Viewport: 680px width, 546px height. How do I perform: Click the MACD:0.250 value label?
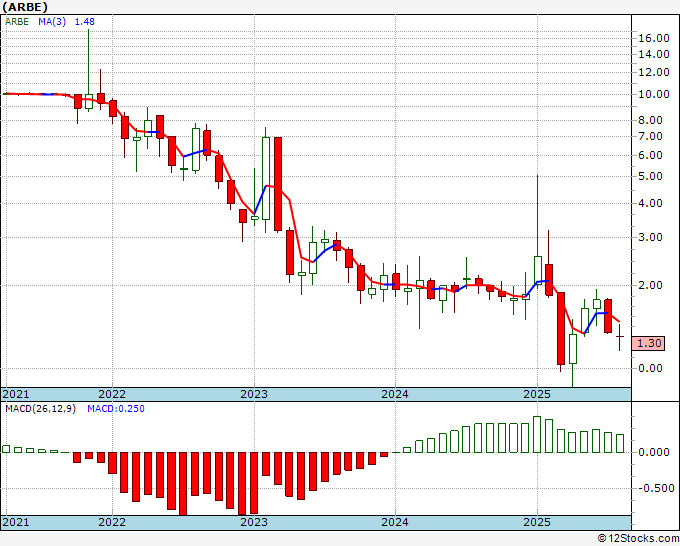pyautogui.click(x=116, y=409)
